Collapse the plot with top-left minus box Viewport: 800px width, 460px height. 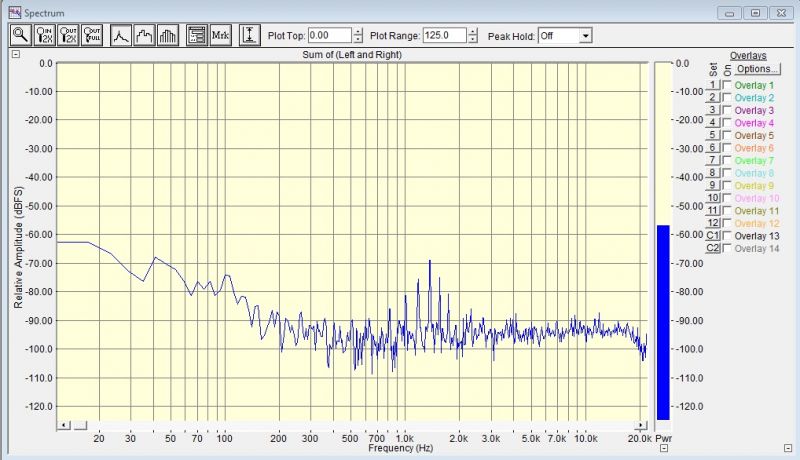(16, 54)
